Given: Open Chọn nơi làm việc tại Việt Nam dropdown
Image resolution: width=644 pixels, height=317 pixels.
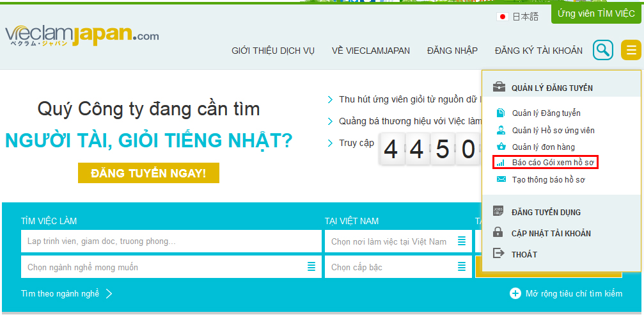Looking at the screenshot, I should coord(397,241).
